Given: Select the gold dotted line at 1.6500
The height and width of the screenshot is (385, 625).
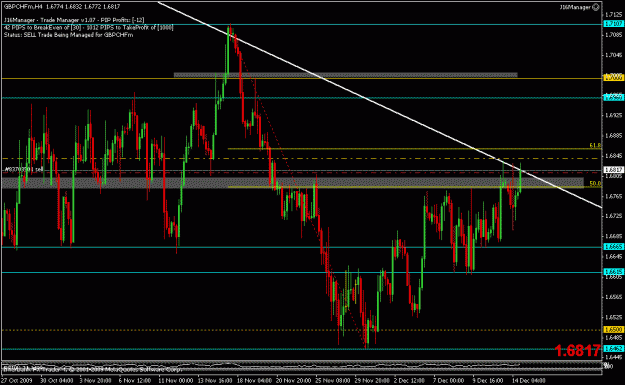Looking at the screenshot, I should click(301, 330).
